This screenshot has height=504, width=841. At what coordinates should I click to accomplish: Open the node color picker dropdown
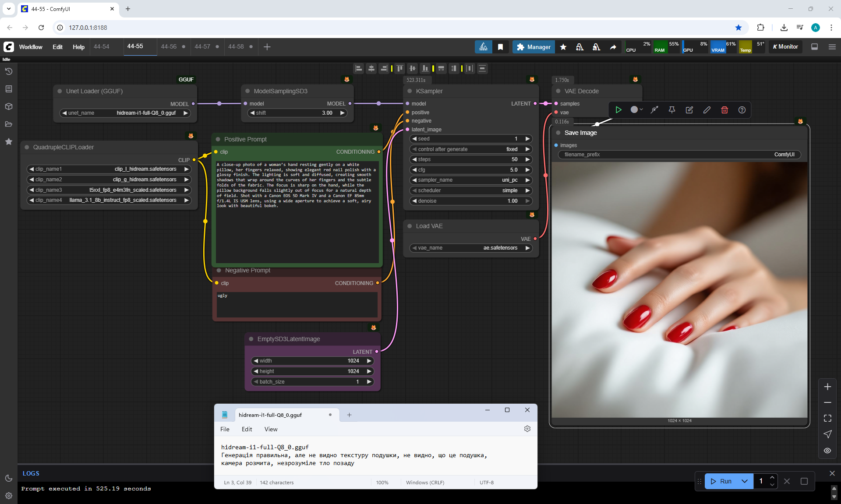tap(636, 110)
